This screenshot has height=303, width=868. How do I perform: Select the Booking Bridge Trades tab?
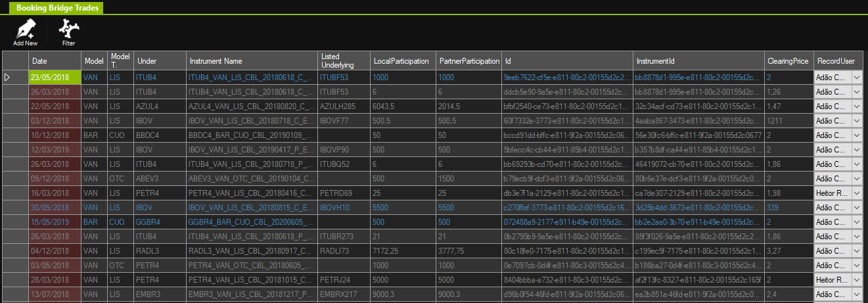click(55, 7)
